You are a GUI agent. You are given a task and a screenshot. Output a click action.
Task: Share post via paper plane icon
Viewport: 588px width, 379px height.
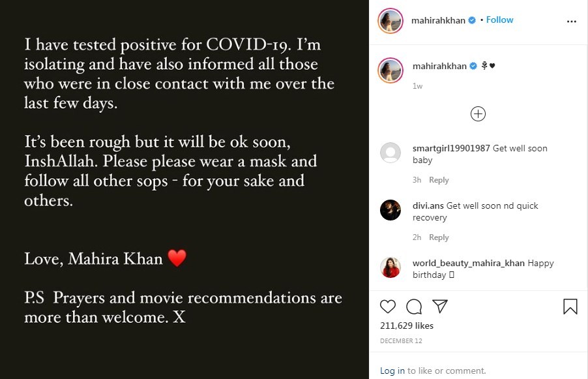[x=440, y=306]
